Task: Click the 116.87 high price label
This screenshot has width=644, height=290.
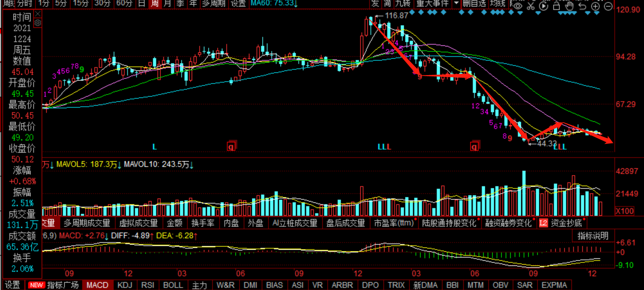Action: coord(396,15)
